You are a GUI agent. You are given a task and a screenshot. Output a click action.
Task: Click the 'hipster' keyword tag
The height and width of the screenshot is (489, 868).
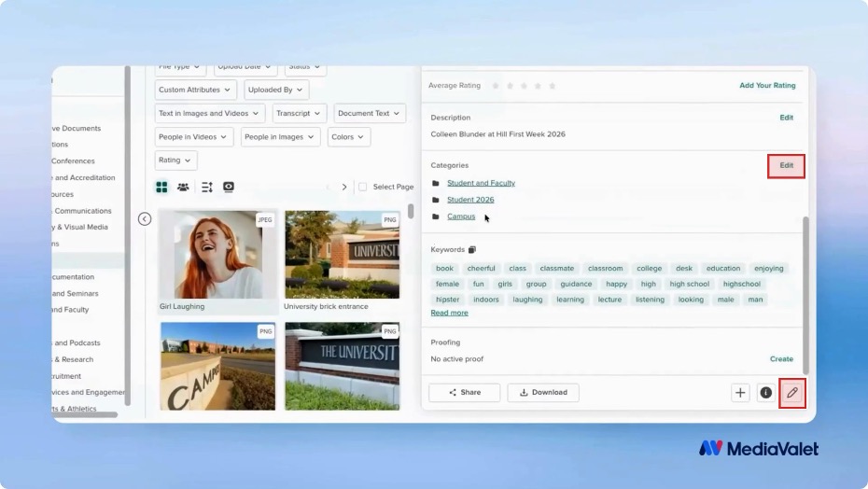tap(447, 300)
